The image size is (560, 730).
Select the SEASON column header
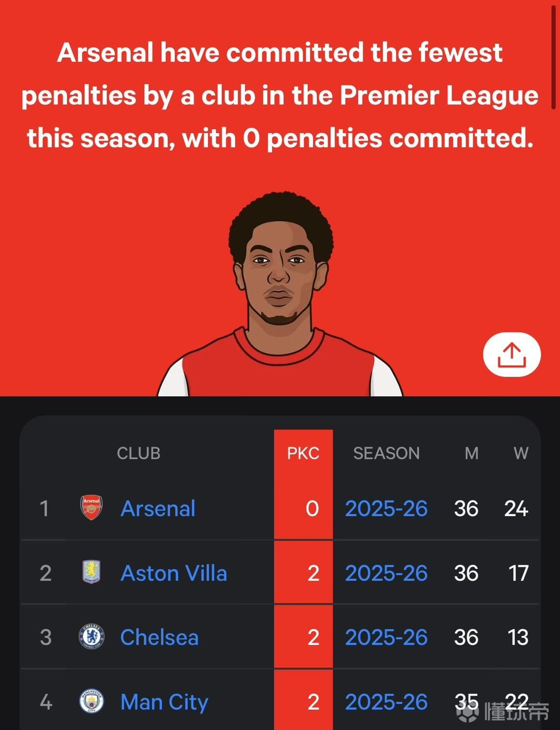386,453
